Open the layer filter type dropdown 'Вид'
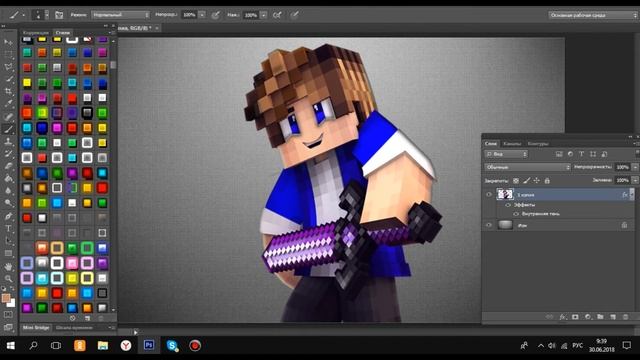Viewport: 640px width, 360px height. pyautogui.click(x=506, y=154)
